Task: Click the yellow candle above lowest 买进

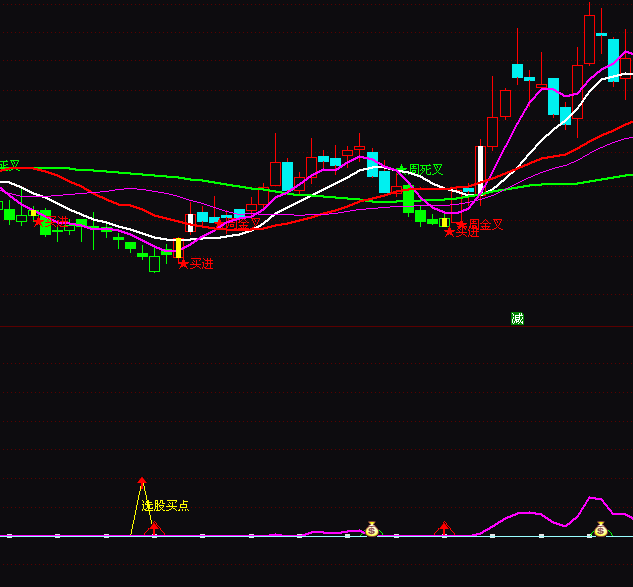Action: pyautogui.click(x=178, y=247)
